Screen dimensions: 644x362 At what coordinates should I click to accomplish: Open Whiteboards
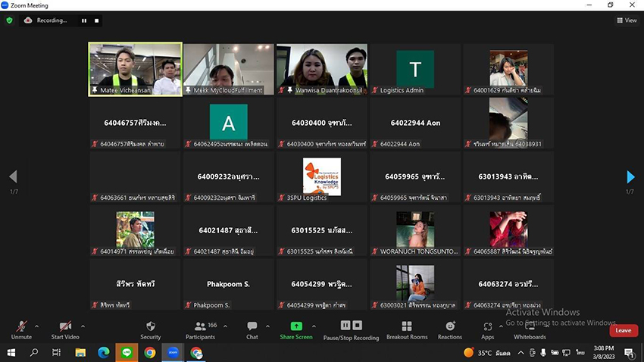click(x=530, y=330)
